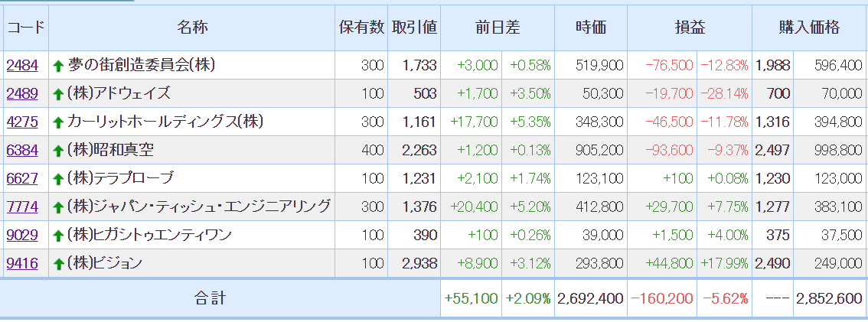The image size is (868, 322).
Task: Open stock code 4275 link
Action: pos(22,122)
